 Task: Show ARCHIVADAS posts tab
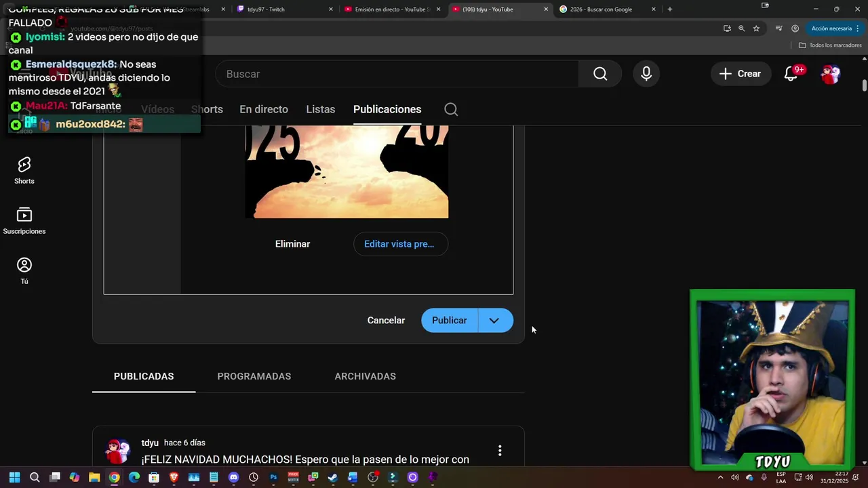(x=366, y=376)
